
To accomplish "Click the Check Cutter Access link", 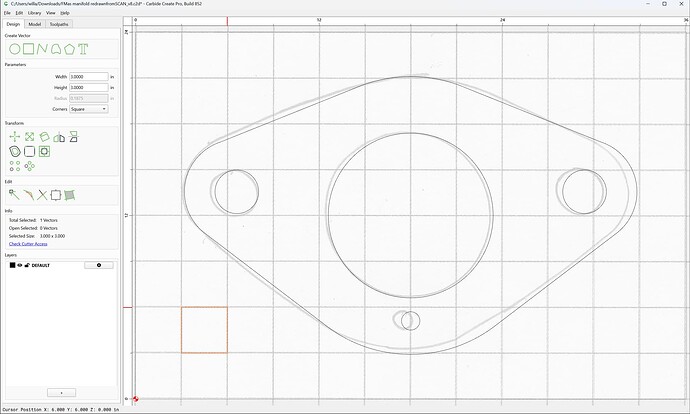I will pyautogui.click(x=28, y=244).
